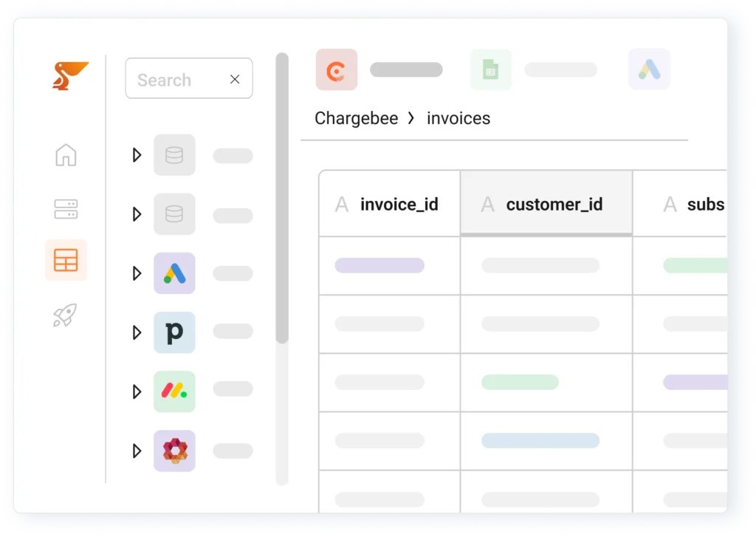756x537 pixels.
Task: Click the text type icon beside invoice_id
Action: 342,205
